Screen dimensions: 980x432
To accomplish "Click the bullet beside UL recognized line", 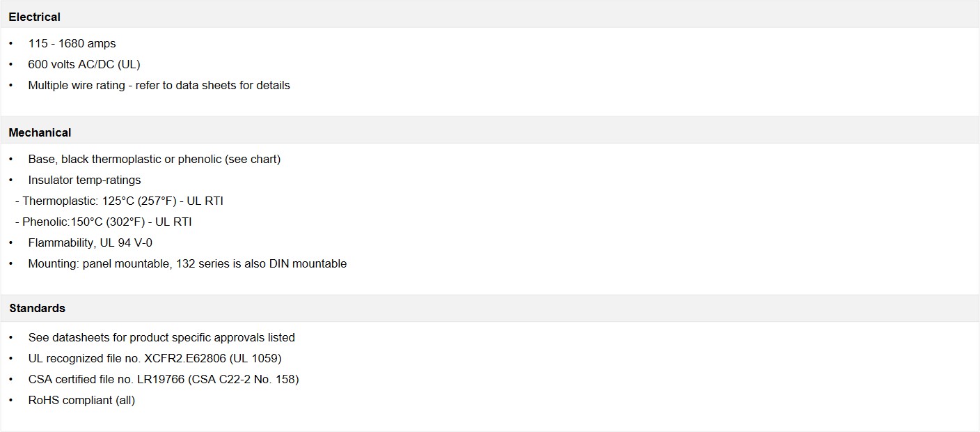I will [11, 358].
